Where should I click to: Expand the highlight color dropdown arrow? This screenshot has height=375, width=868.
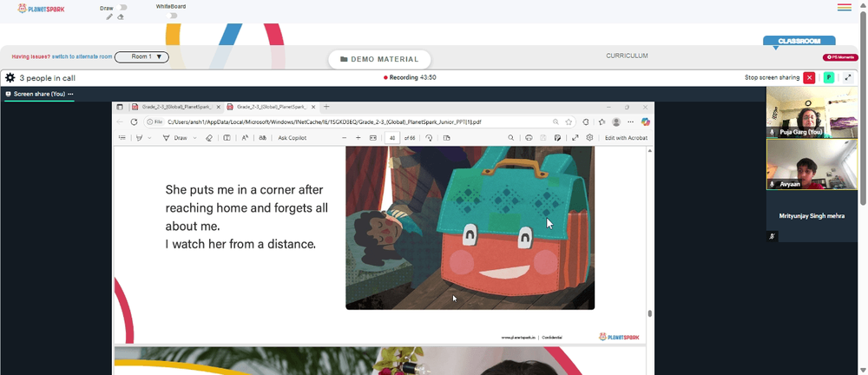(x=149, y=138)
